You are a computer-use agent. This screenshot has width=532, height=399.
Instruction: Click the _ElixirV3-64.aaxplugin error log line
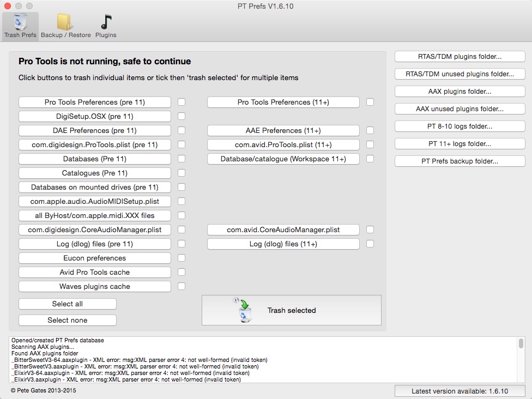pos(130,373)
